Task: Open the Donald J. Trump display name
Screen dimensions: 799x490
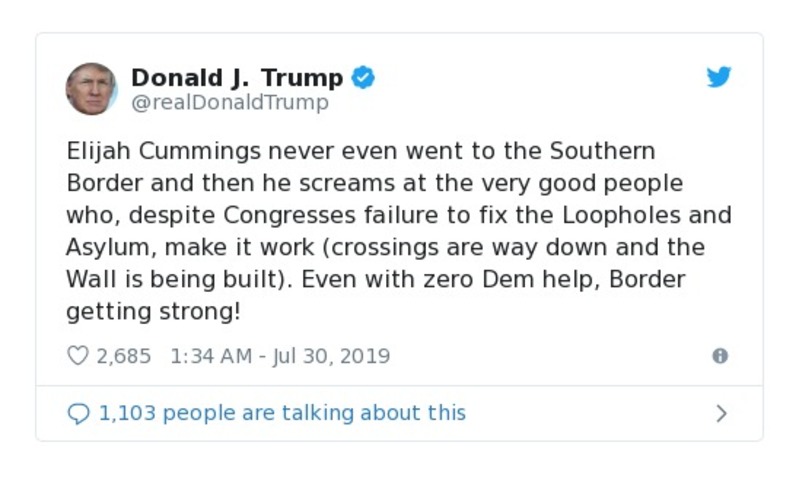Action: pyautogui.click(x=237, y=77)
